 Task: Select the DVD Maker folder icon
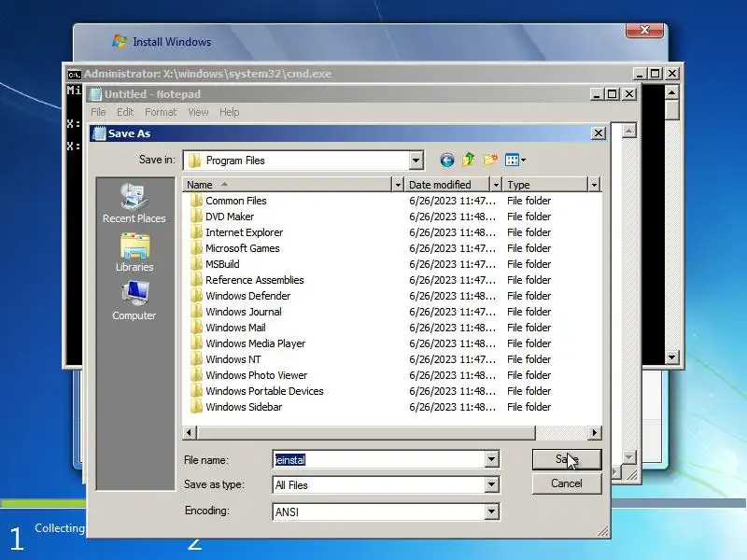[x=195, y=217]
